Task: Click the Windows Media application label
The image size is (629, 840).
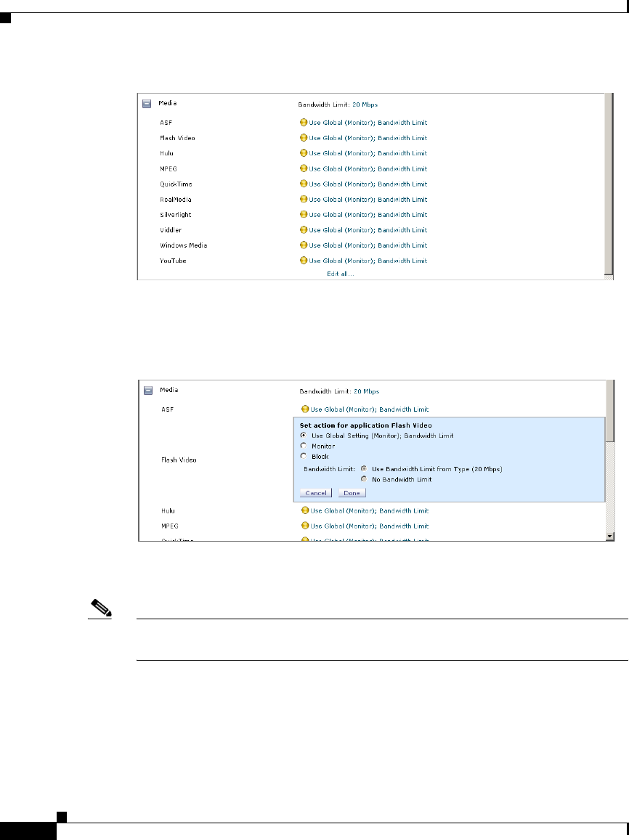Action: (183, 245)
